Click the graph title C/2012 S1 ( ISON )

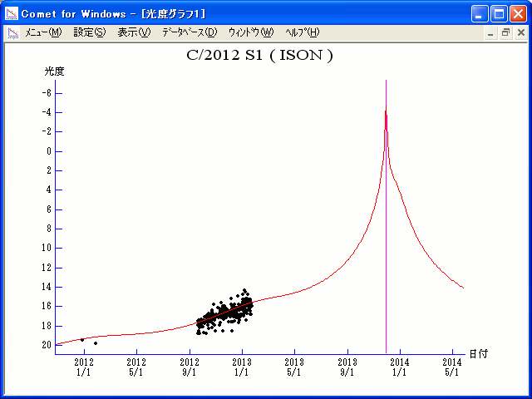[259, 56]
